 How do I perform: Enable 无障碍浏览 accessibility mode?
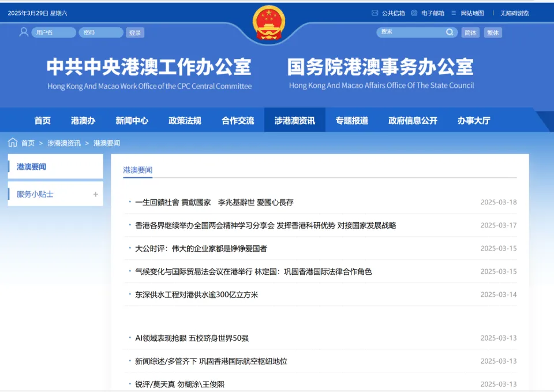click(x=514, y=13)
